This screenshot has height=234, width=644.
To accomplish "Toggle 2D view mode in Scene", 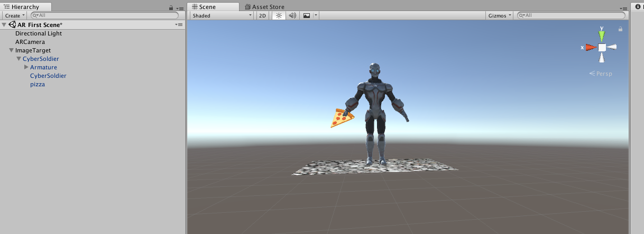I will (x=263, y=16).
